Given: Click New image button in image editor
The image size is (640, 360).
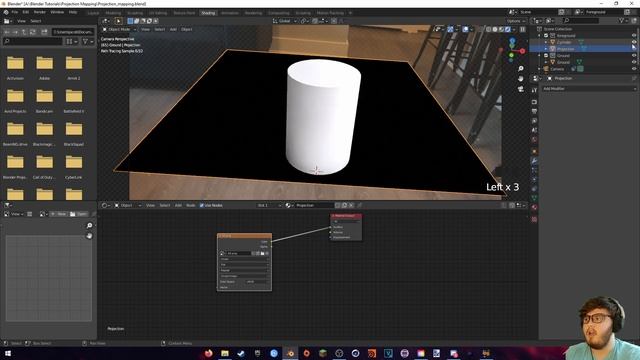Looking at the screenshot, I should 60,214.
